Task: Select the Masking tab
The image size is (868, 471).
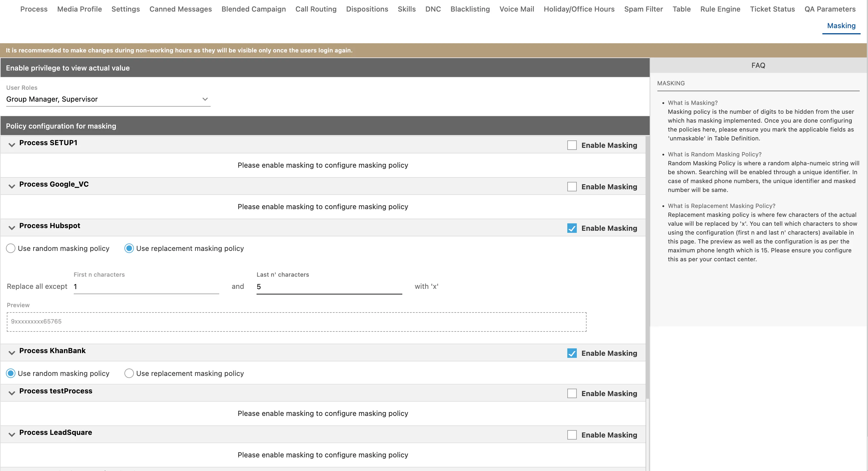Action: click(x=841, y=25)
